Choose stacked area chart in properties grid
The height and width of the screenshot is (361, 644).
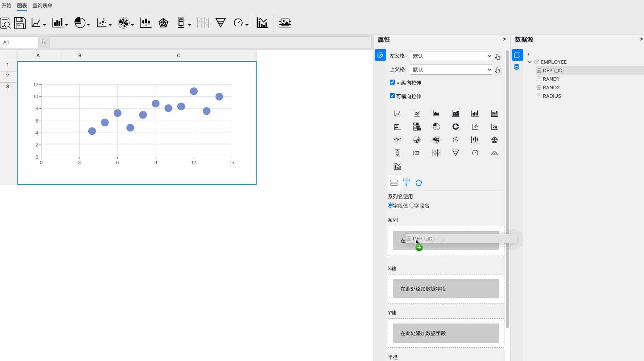click(456, 114)
